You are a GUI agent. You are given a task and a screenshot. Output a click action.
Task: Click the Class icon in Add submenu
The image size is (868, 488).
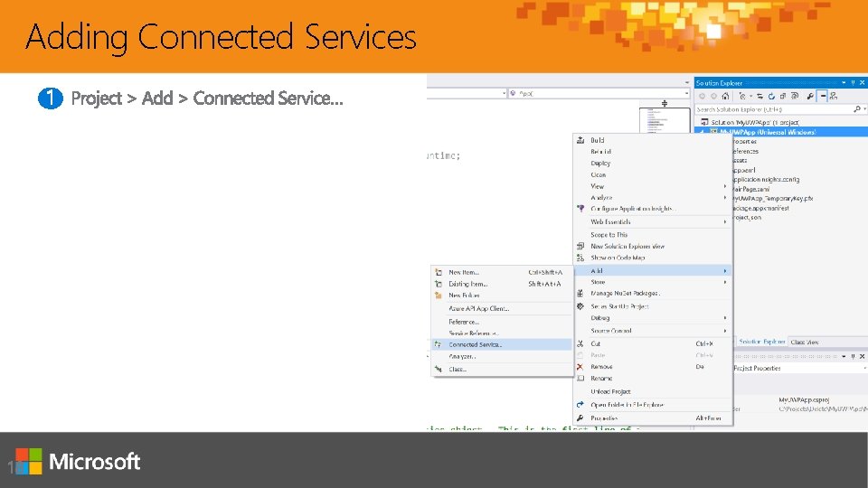(x=439, y=369)
